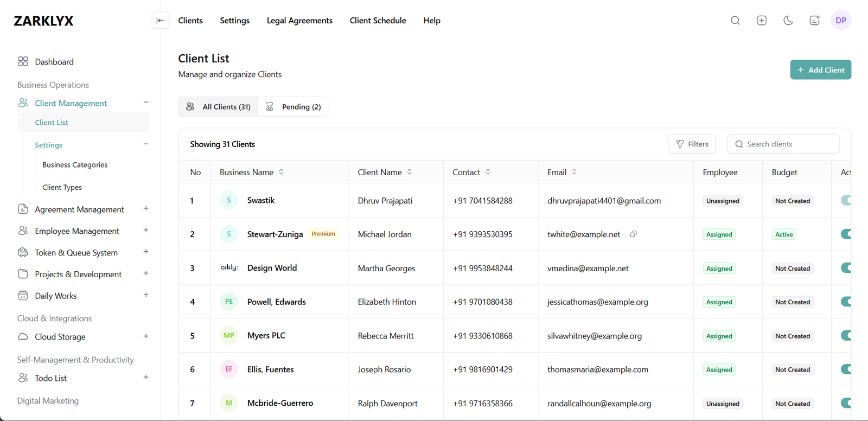Click the Add Client button

820,69
